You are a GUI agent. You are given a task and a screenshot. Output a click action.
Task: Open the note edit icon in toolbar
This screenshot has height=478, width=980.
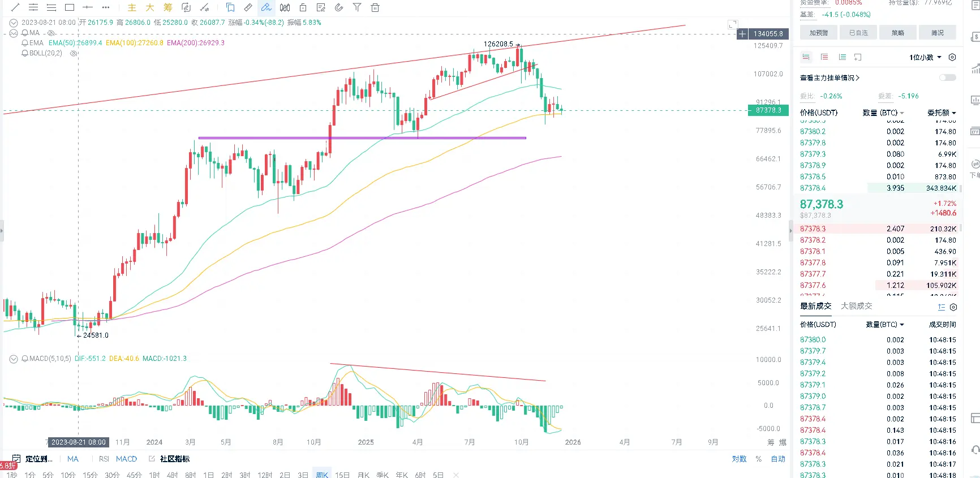pos(321,7)
